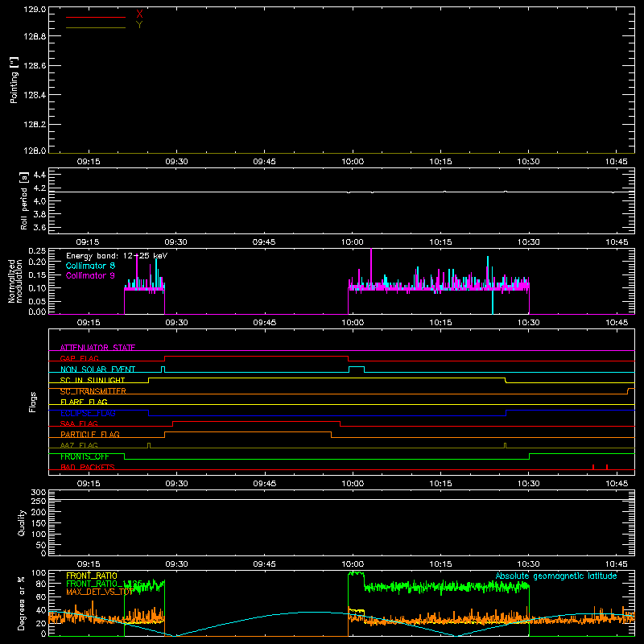Click the Quality axis title
644x644 pixels.
point(22,522)
